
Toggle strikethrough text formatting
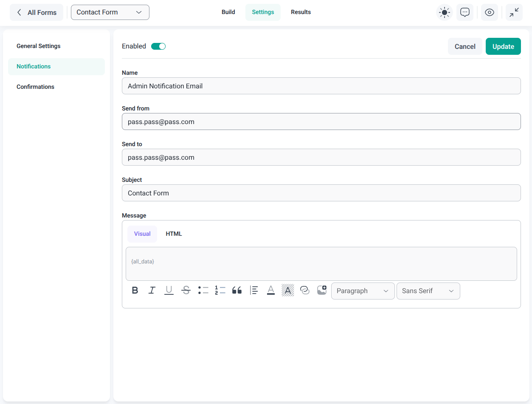pyautogui.click(x=186, y=291)
